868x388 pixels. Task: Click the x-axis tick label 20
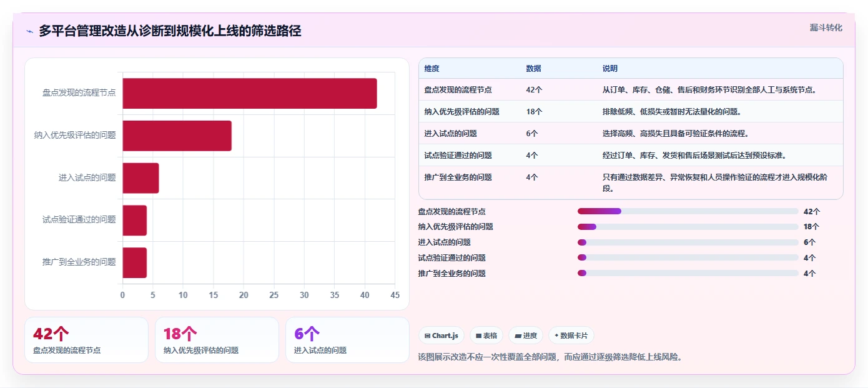244,295
